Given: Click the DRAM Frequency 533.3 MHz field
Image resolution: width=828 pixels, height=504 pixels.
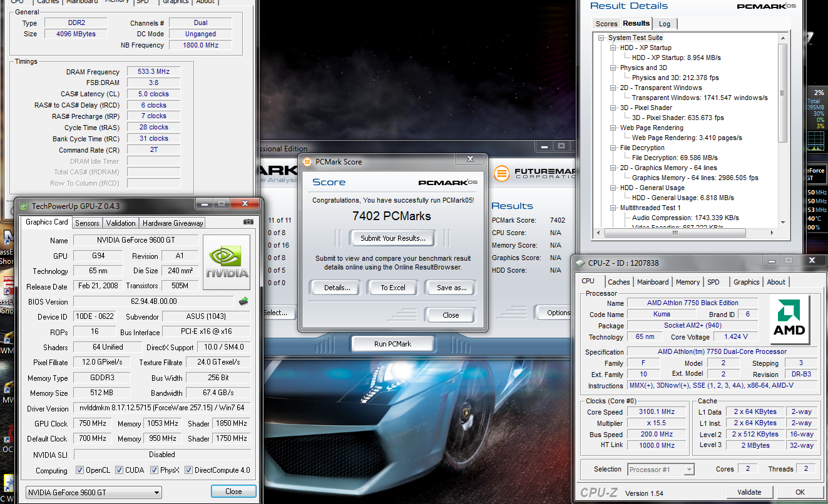Looking at the screenshot, I should coord(153,72).
